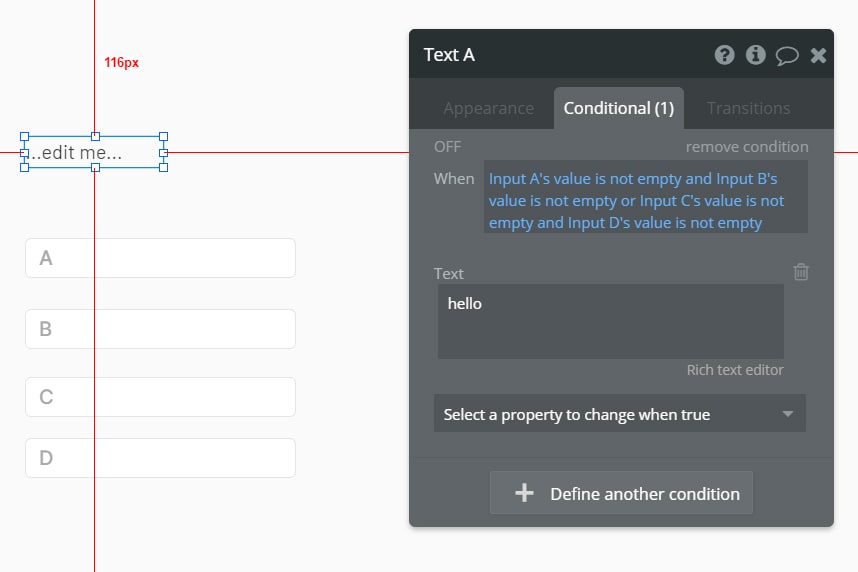Click the plus icon for another condition
858x572 pixels.
click(524, 493)
